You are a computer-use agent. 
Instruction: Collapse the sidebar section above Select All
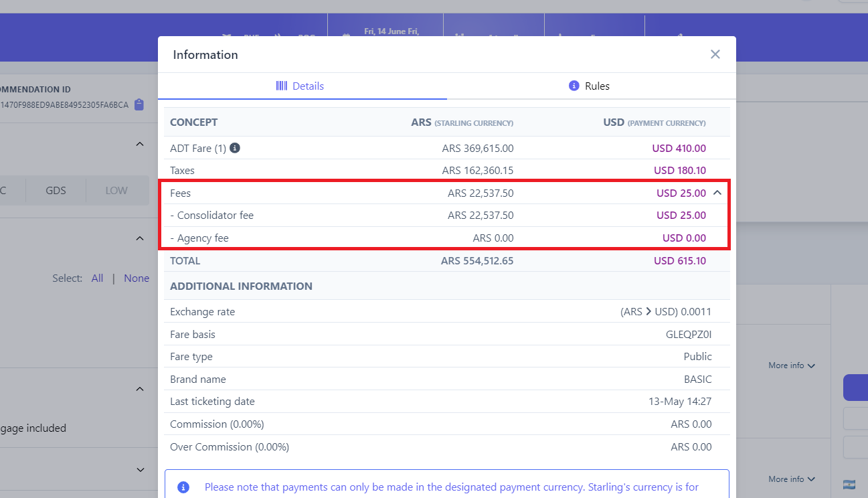pyautogui.click(x=140, y=238)
